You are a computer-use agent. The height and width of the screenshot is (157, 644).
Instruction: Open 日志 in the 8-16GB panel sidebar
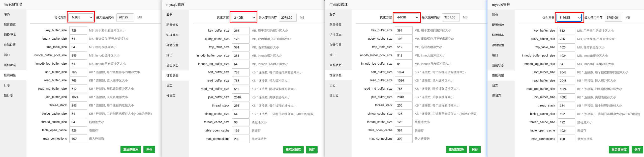(x=495, y=86)
